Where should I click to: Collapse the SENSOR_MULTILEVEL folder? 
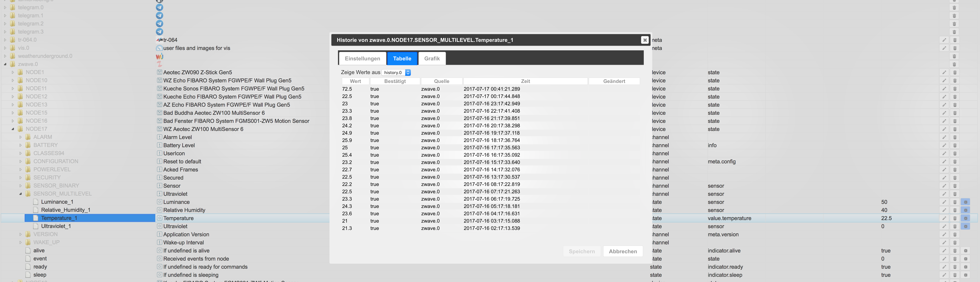[x=21, y=194]
